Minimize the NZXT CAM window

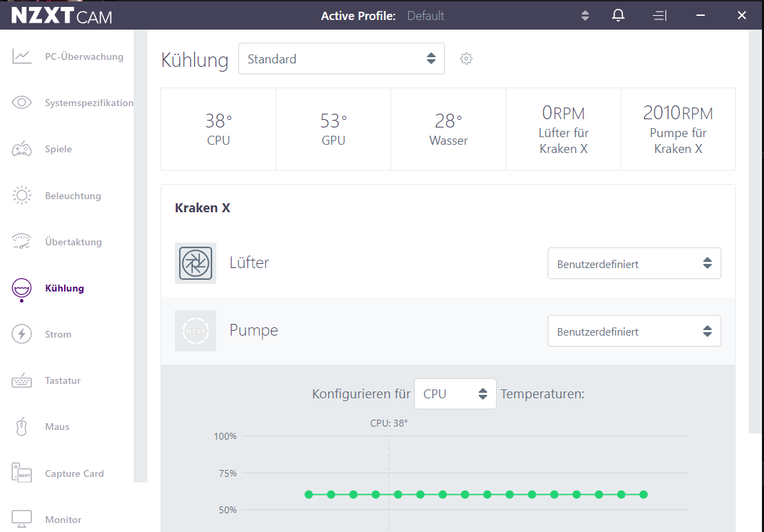[x=700, y=16]
